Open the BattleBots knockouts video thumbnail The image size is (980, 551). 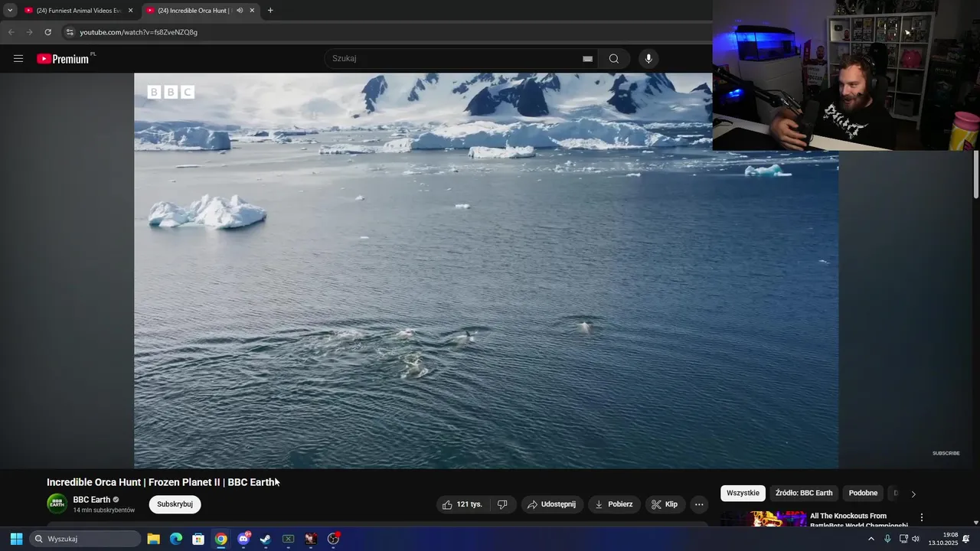[763, 519]
